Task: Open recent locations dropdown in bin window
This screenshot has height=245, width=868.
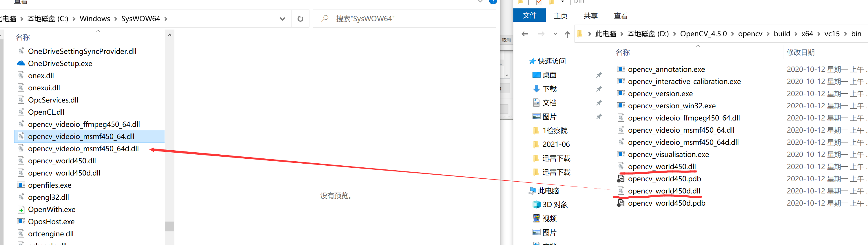Action: [555, 34]
